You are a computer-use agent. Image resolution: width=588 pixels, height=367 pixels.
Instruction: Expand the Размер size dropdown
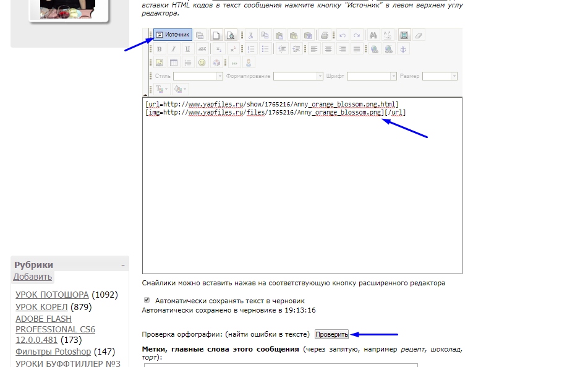440,76
